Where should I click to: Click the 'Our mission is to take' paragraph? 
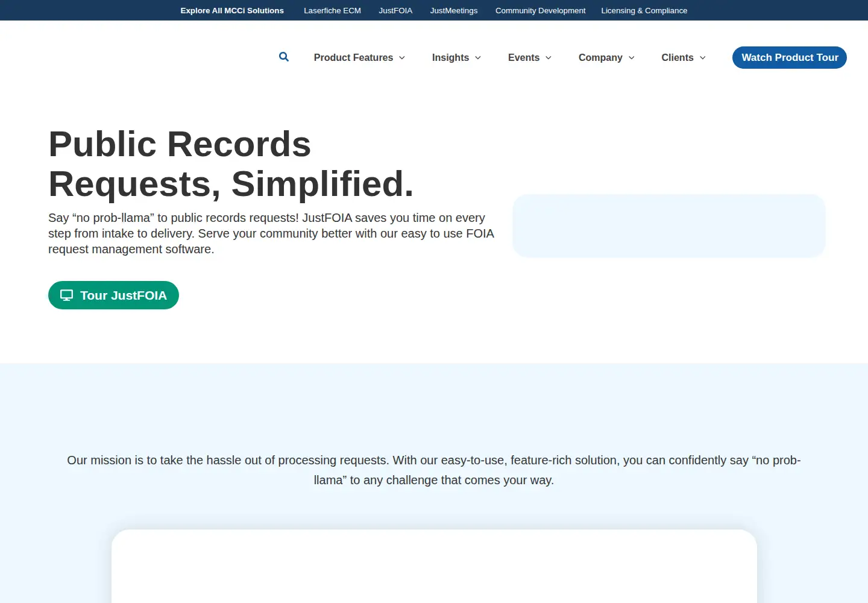(434, 470)
